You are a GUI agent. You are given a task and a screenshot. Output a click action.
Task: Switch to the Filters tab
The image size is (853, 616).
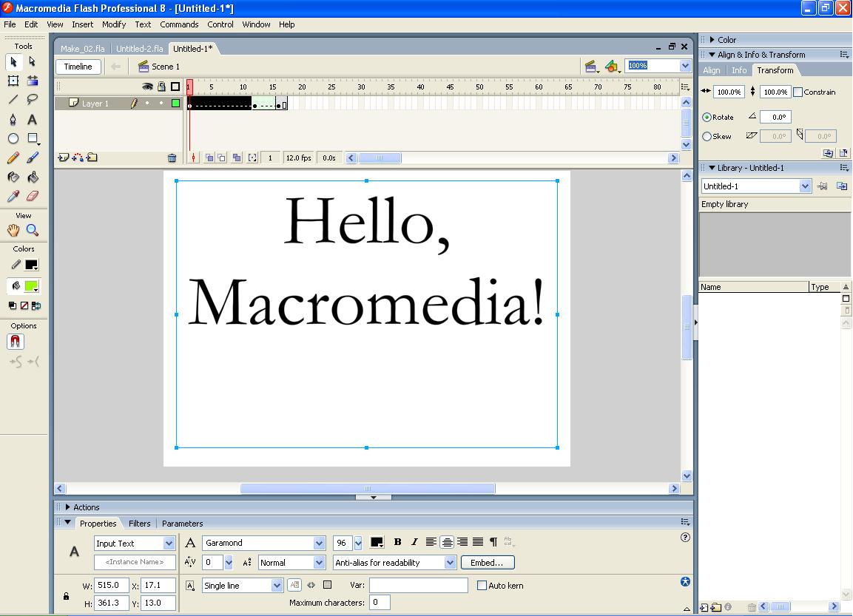pyautogui.click(x=139, y=524)
